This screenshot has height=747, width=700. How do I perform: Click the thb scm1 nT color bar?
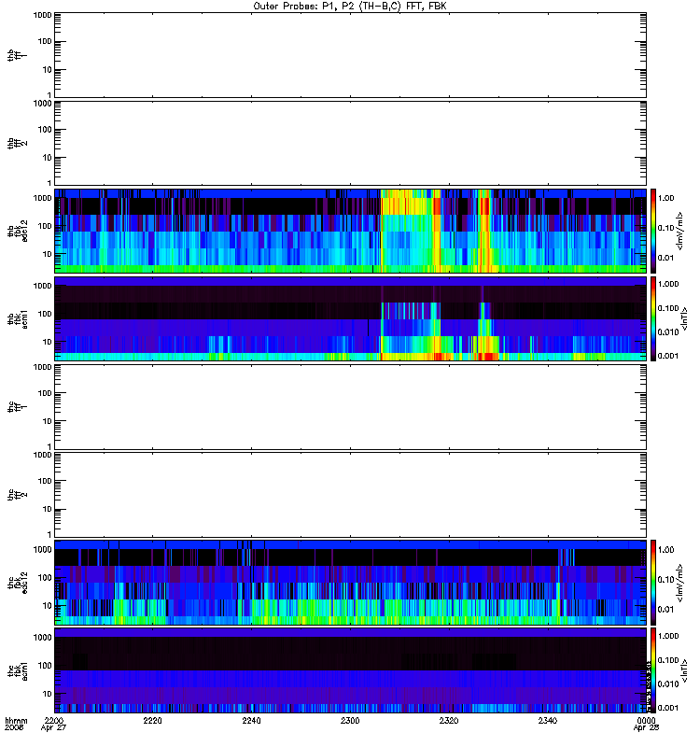(653, 318)
